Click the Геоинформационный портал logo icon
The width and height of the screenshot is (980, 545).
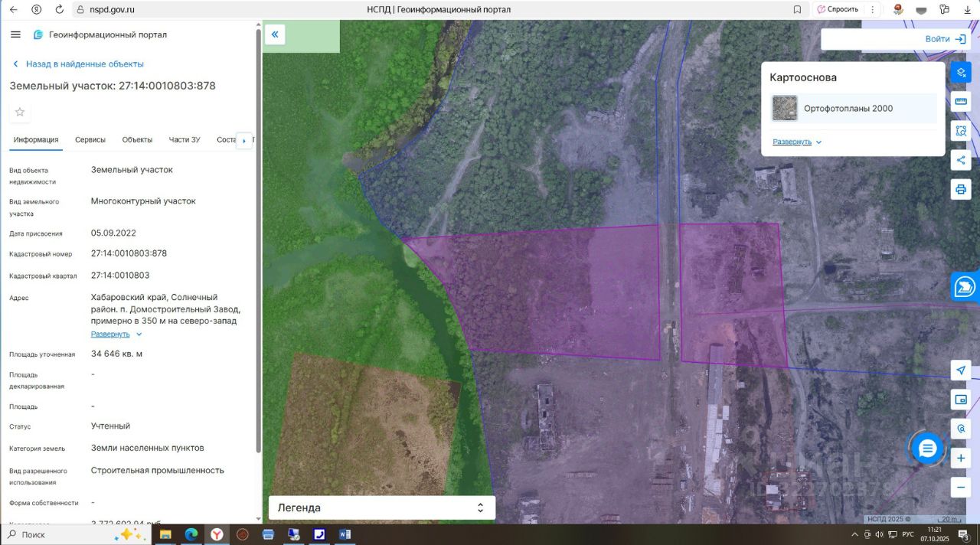point(38,34)
